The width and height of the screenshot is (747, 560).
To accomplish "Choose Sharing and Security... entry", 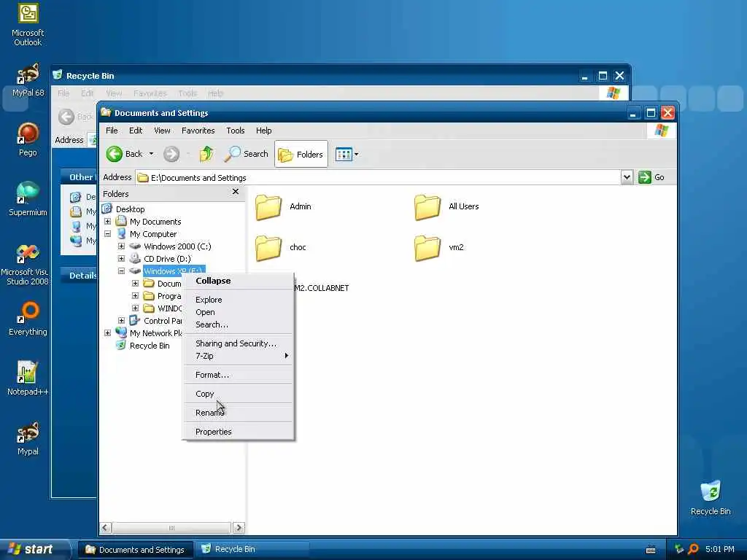I will click(x=239, y=343).
